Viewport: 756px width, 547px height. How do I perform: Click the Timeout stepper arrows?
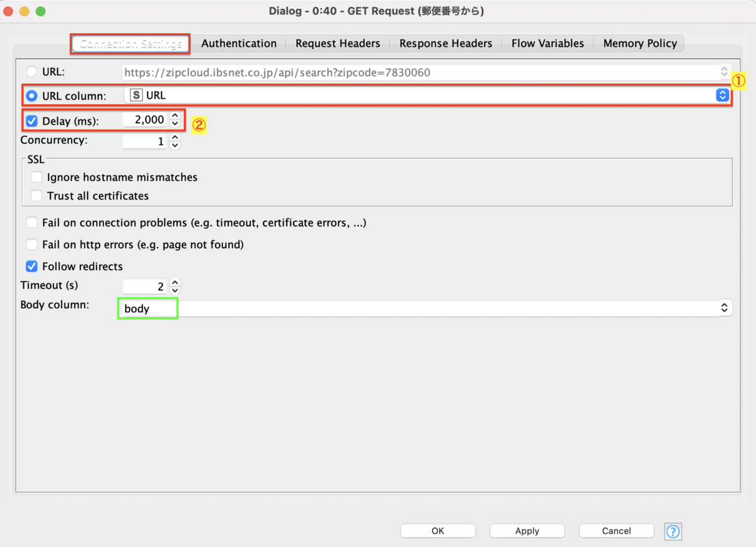click(175, 287)
